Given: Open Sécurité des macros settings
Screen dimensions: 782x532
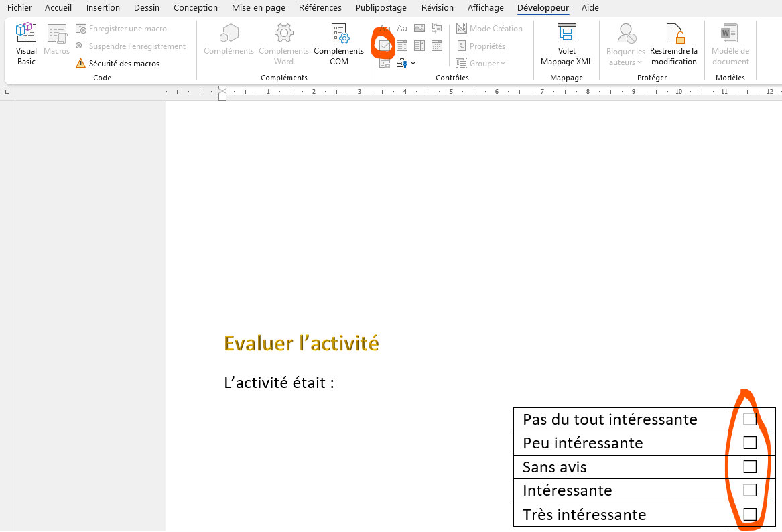Looking at the screenshot, I should [x=118, y=64].
